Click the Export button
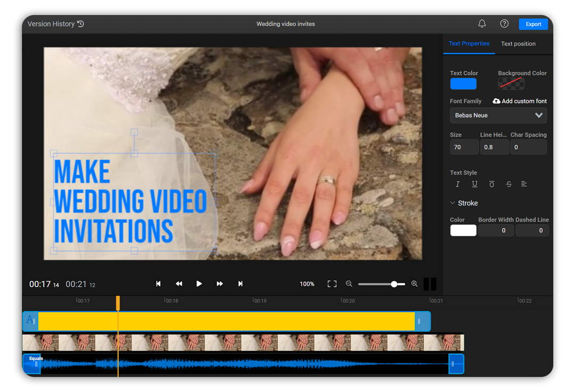The image size is (575, 392). (533, 23)
